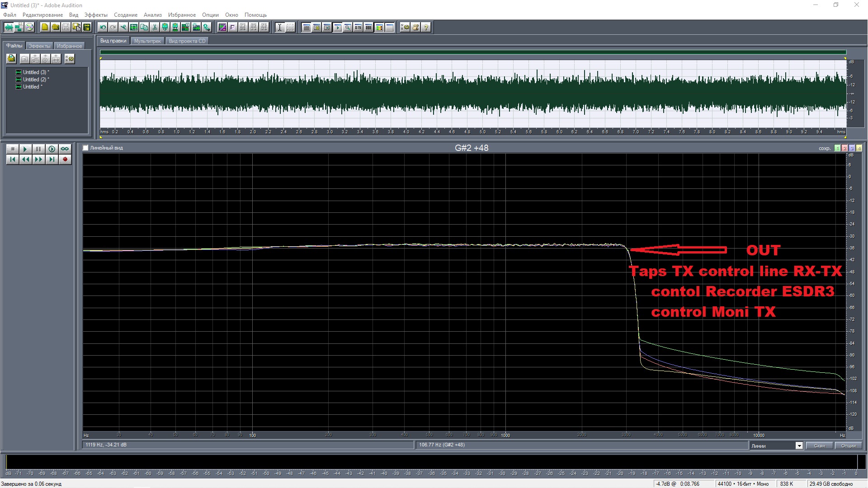868x488 pixels.
Task: Copy audio using the Copy toolbar icon
Action: pos(144,27)
